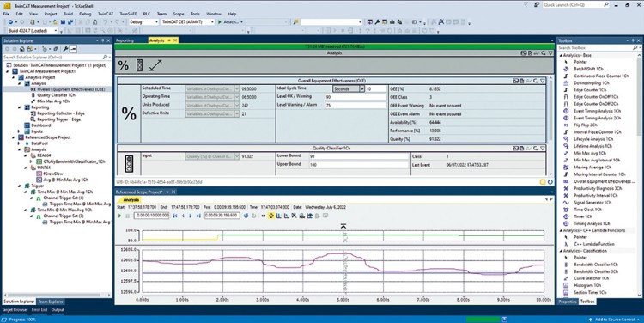Click the Toolbox vertical scrollbar
The width and height of the screenshot is (644, 323).
(x=639, y=174)
